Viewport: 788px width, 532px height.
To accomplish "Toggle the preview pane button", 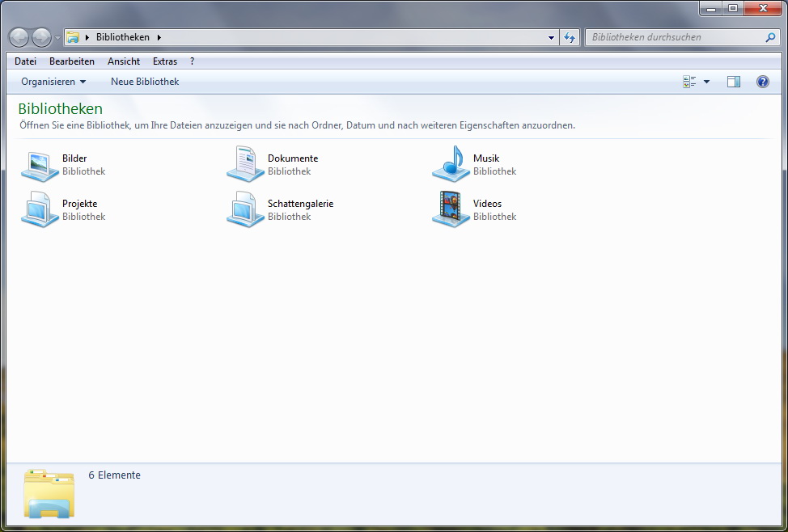I will point(734,82).
